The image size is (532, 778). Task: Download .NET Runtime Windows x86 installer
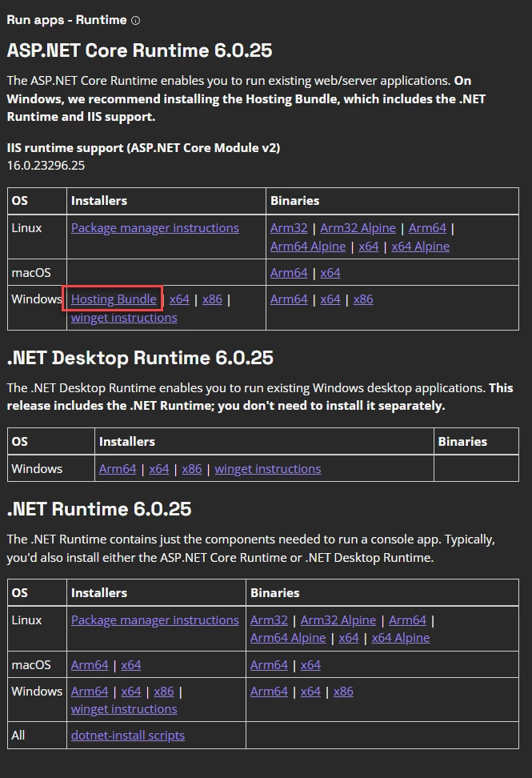coord(164,692)
